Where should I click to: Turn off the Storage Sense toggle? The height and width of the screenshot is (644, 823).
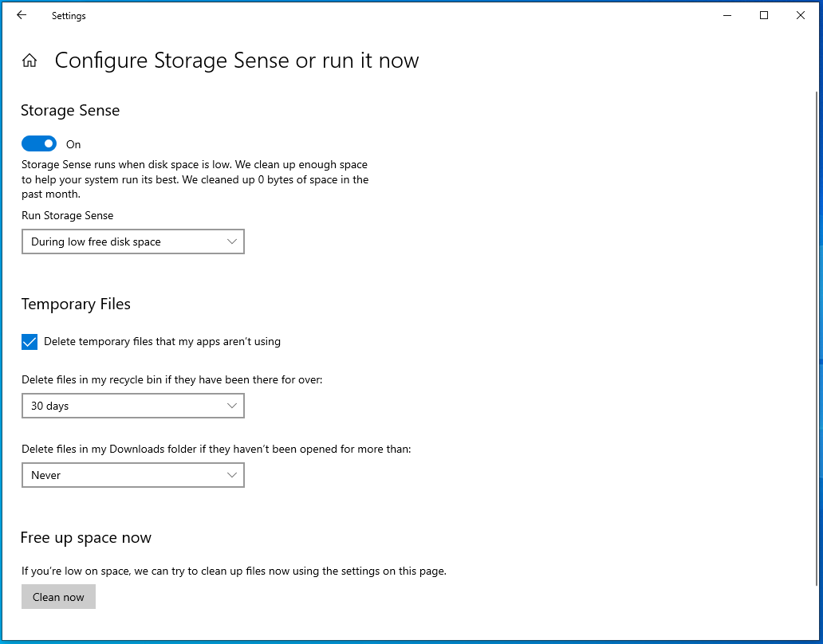click(x=39, y=143)
